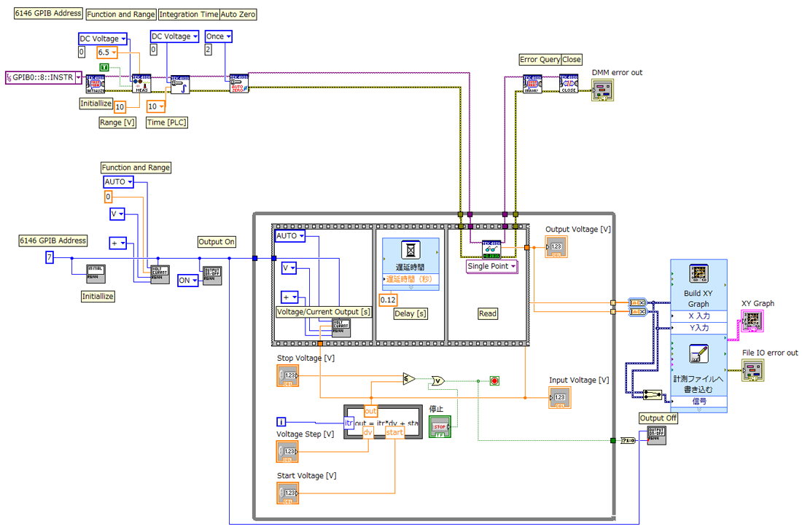Click the Error Query VI icon
The image size is (802, 532).
532,84
